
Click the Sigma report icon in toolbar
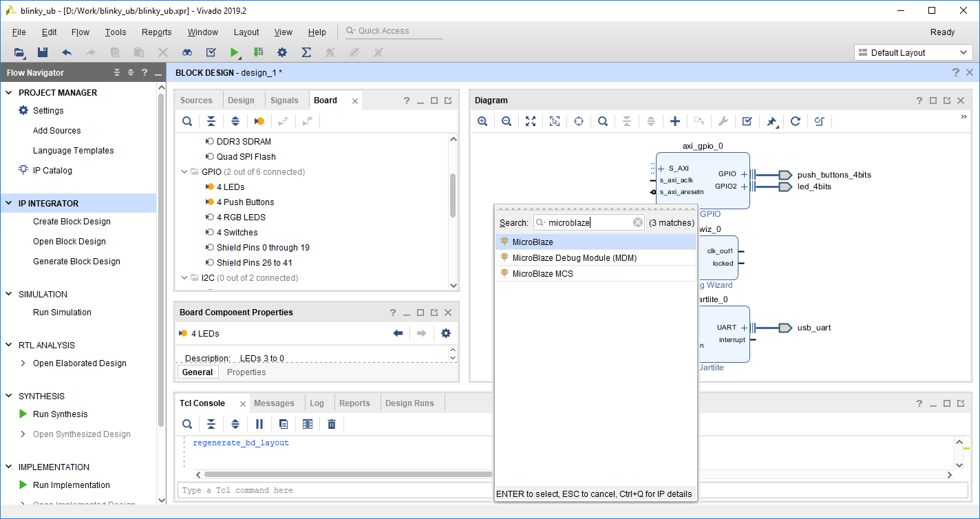point(306,52)
